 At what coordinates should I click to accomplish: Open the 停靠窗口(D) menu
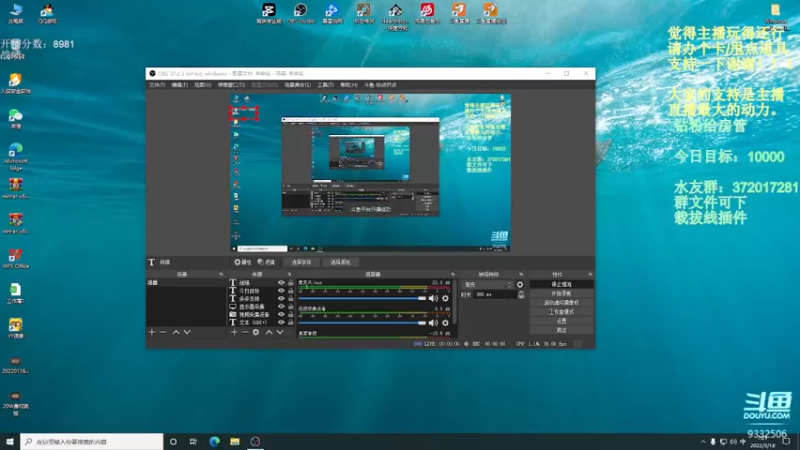click(x=231, y=85)
